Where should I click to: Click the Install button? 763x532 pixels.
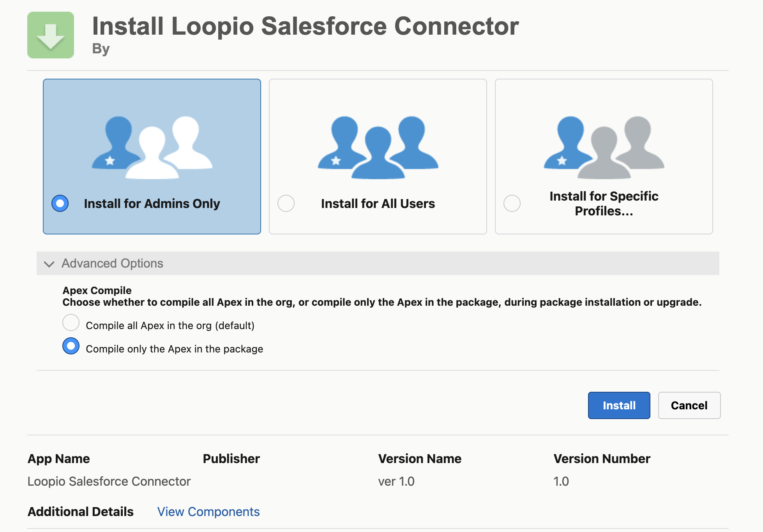618,405
